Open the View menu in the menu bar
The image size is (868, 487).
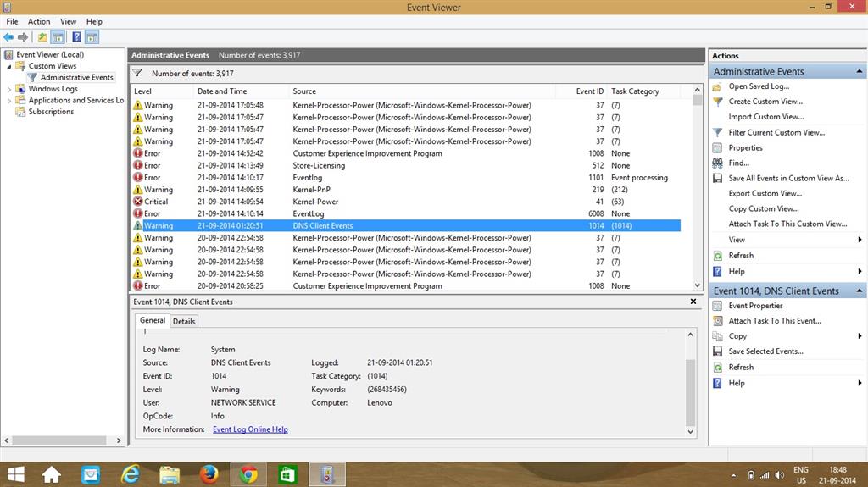[68, 21]
